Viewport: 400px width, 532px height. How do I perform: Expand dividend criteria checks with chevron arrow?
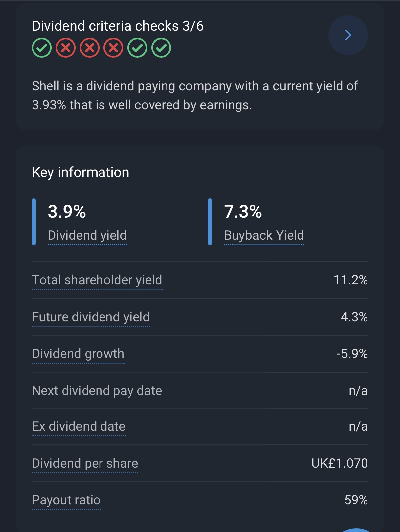348,35
